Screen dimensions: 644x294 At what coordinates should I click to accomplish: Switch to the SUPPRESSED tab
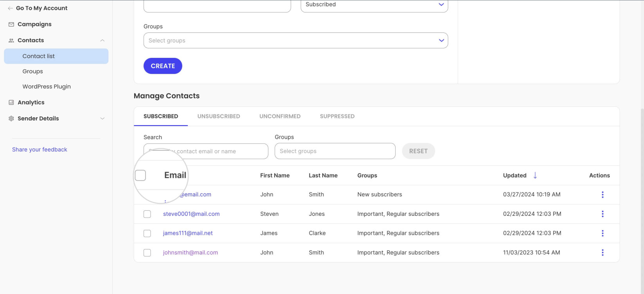click(337, 116)
